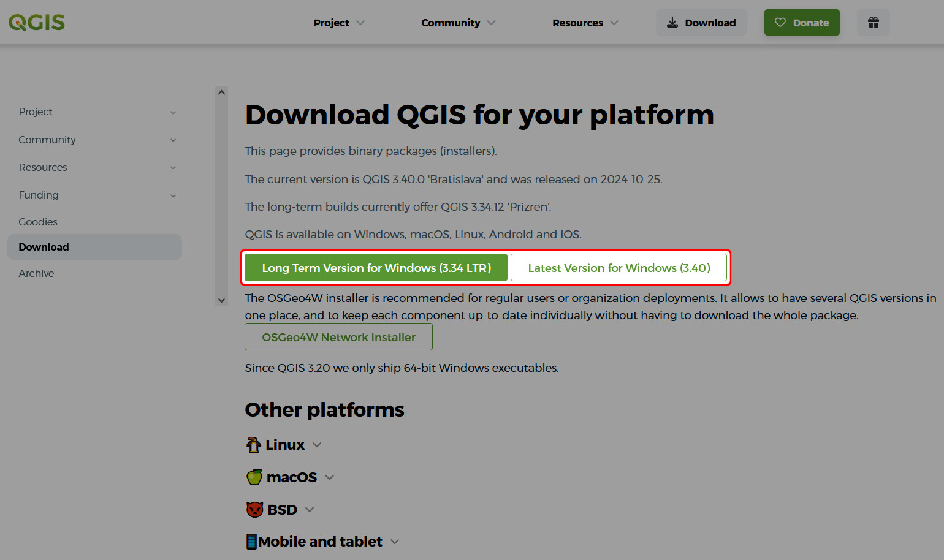Screen dimensions: 944x560
Task: Select Download item in sidebar
Action: pos(94,247)
